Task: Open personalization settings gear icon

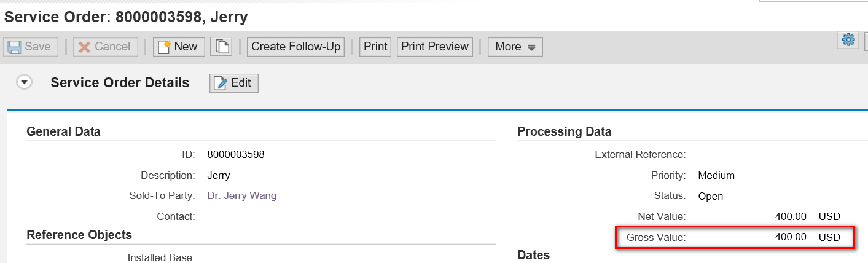Action: click(x=848, y=39)
